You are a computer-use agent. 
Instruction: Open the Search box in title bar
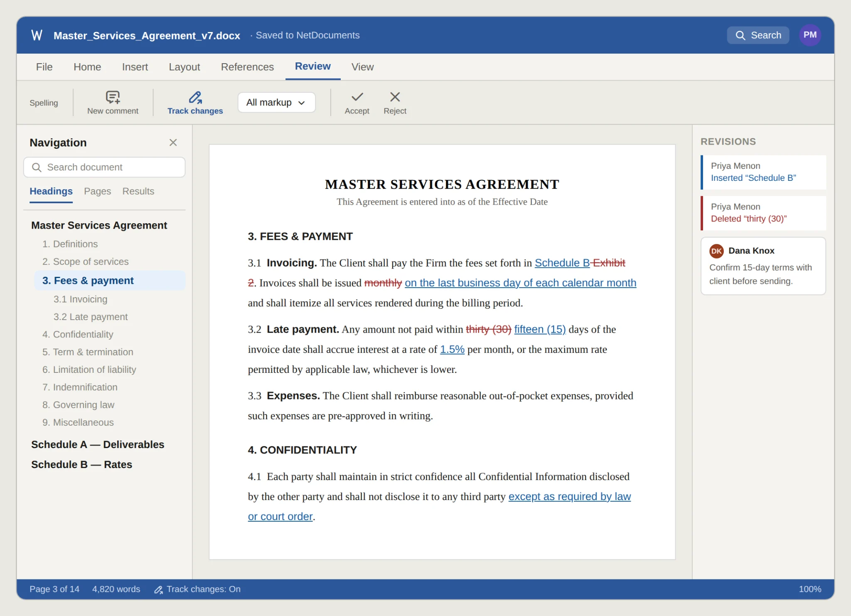coord(758,35)
